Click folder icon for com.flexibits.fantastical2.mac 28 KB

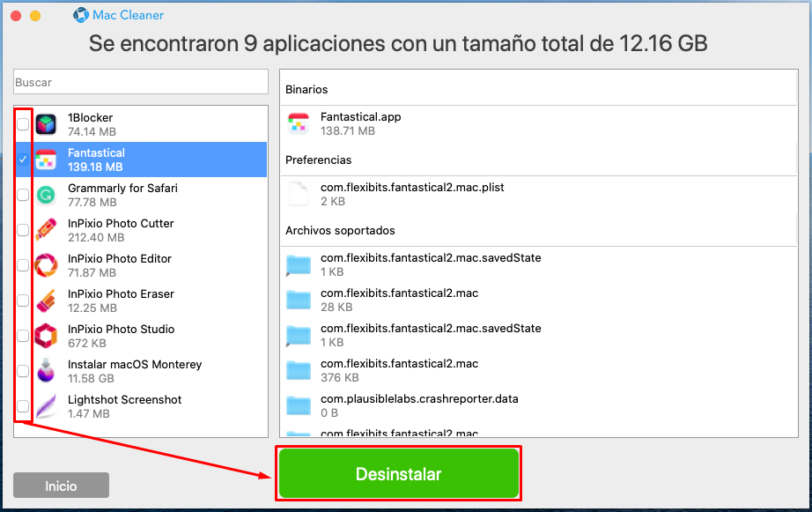[x=299, y=300]
